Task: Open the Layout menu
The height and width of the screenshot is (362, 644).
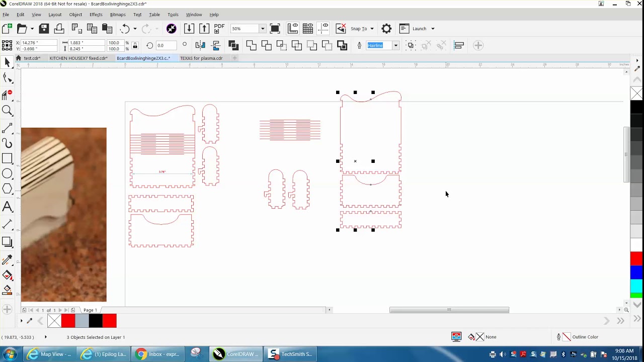Action: 55,15
